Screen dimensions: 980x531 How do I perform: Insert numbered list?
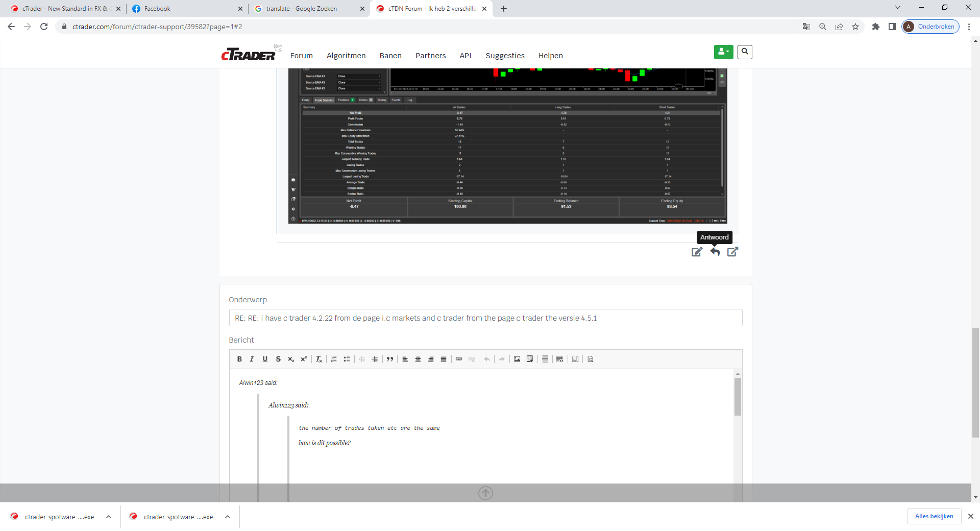pyautogui.click(x=334, y=359)
